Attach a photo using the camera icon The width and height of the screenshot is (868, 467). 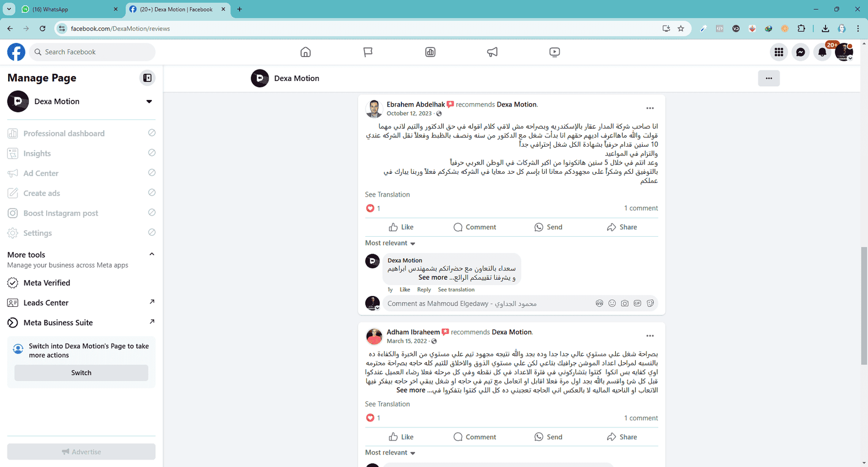(x=625, y=304)
